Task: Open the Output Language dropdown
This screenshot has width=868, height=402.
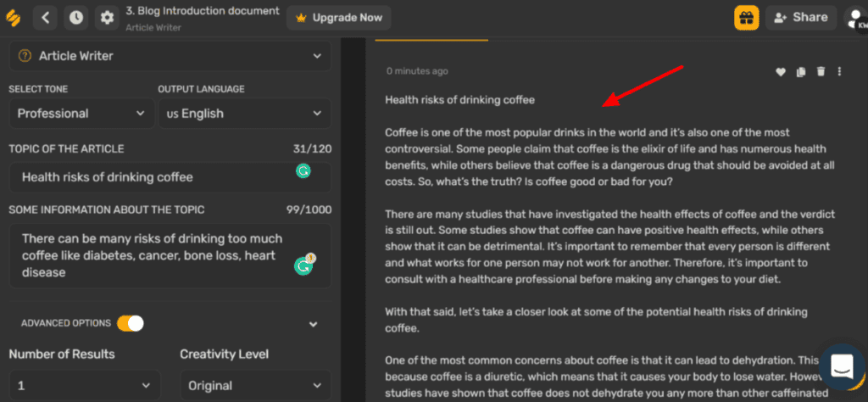Action: 244,114
